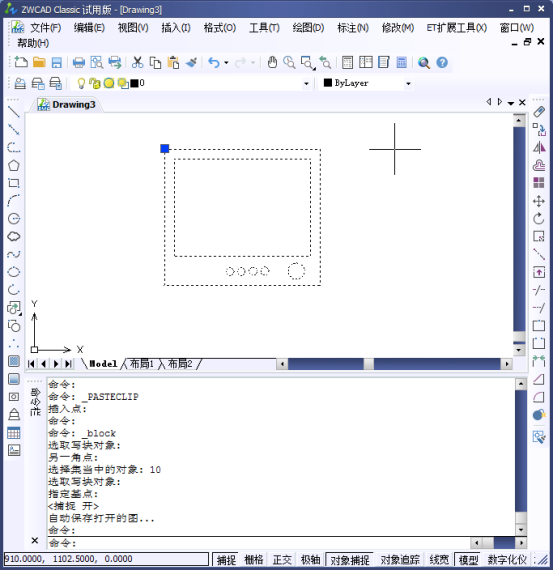Click the New drawing icon
Image resolution: width=554 pixels, height=571 pixels.
(x=21, y=62)
